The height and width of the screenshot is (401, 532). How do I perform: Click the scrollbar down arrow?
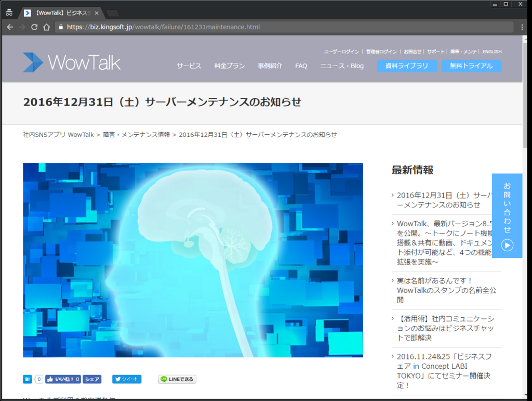525,395
